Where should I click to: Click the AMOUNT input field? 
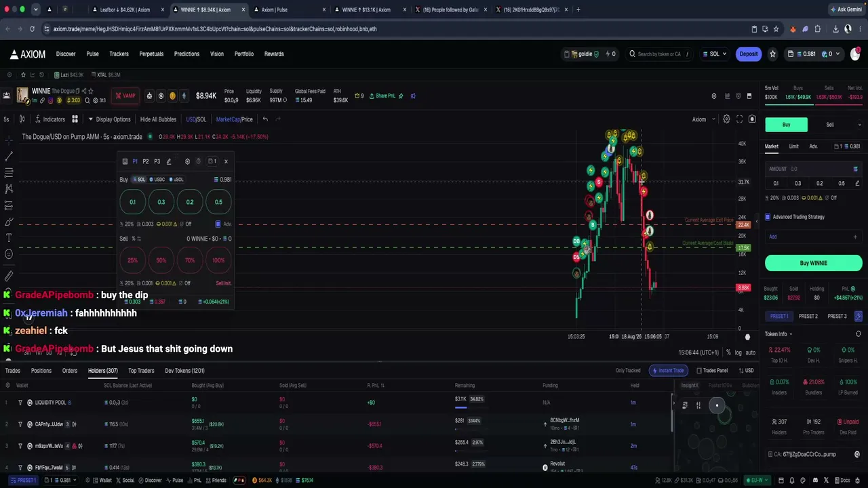(814, 169)
